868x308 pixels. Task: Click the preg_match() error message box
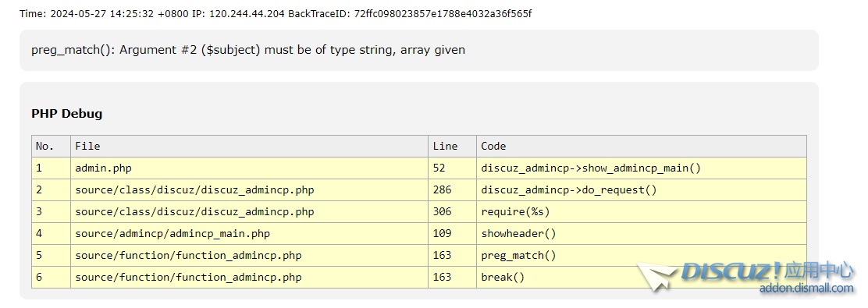tap(419, 50)
